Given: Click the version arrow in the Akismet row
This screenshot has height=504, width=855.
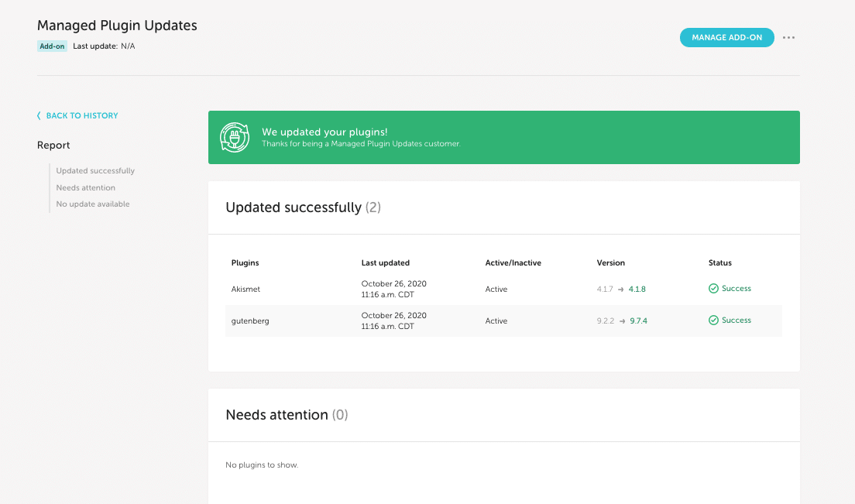Looking at the screenshot, I should [621, 290].
